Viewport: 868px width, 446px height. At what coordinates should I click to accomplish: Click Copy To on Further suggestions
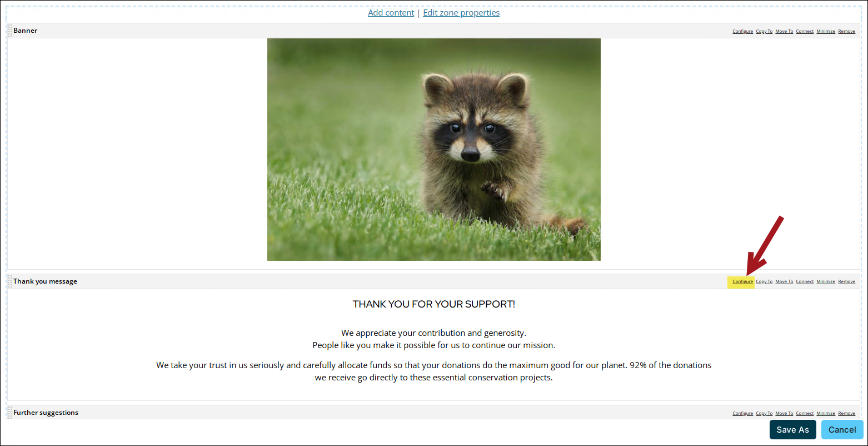tap(764, 413)
